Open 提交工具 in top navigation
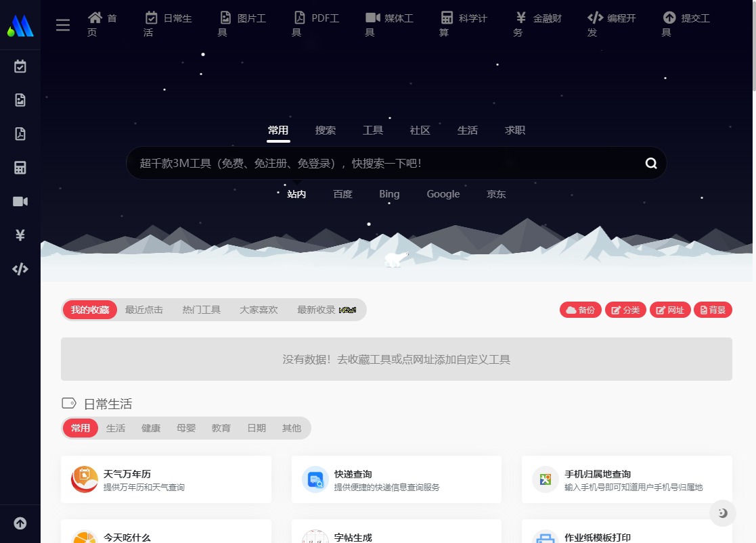The width and height of the screenshot is (756, 543). coord(686,24)
